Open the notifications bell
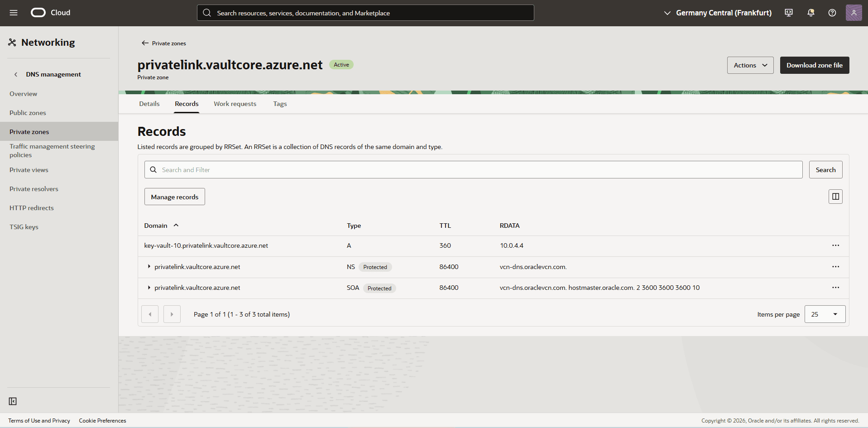Image resolution: width=868 pixels, height=428 pixels. click(x=811, y=13)
